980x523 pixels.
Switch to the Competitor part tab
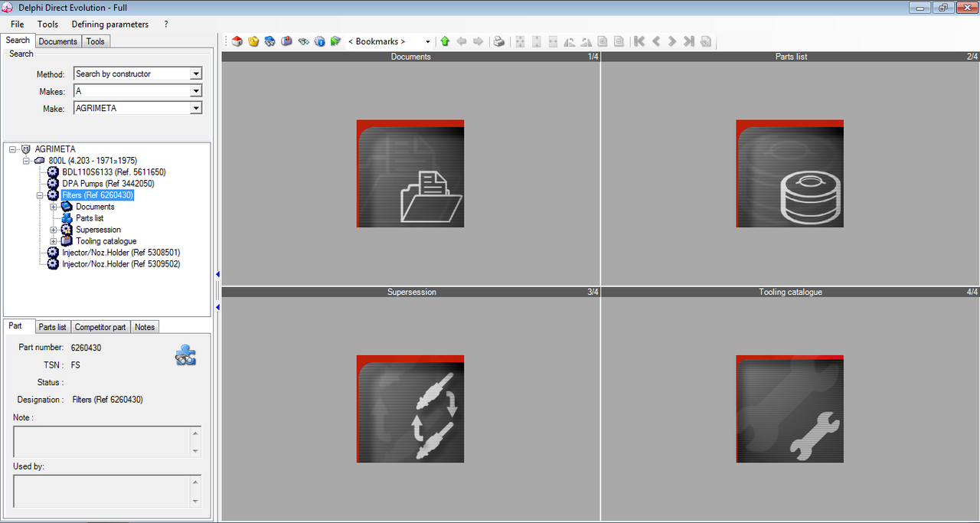(100, 327)
